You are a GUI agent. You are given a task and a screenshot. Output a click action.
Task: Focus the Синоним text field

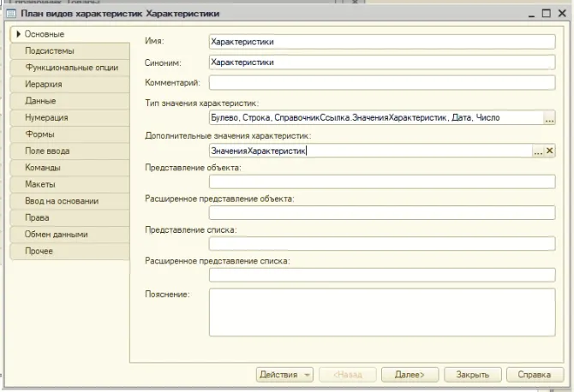(x=382, y=62)
